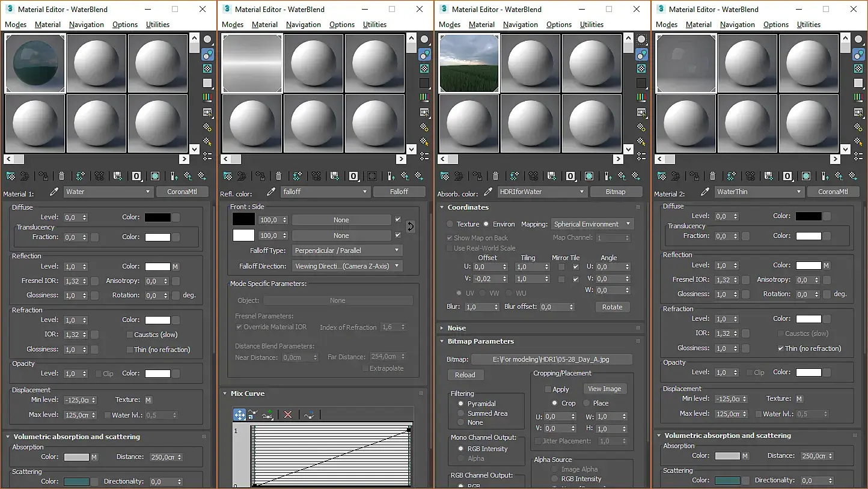This screenshot has height=489, width=868.
Task: Enable the Apply checkbox in Cropping/Placement
Action: pyautogui.click(x=548, y=389)
